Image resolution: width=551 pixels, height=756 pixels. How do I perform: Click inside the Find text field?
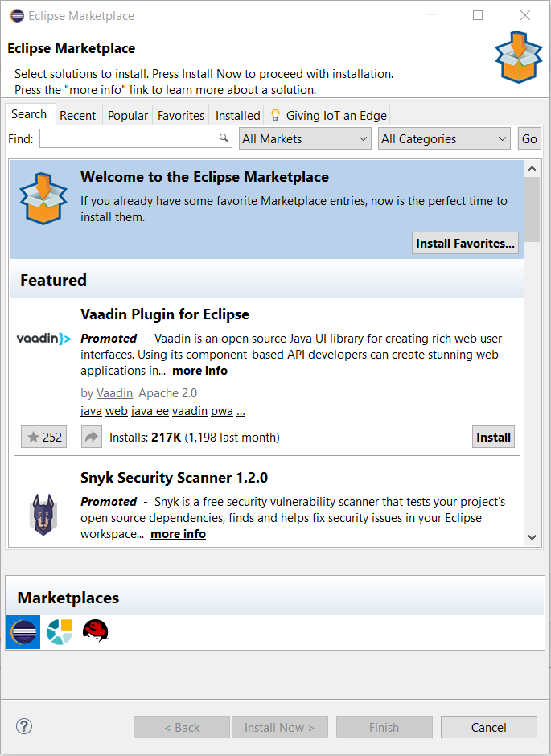pos(129,139)
